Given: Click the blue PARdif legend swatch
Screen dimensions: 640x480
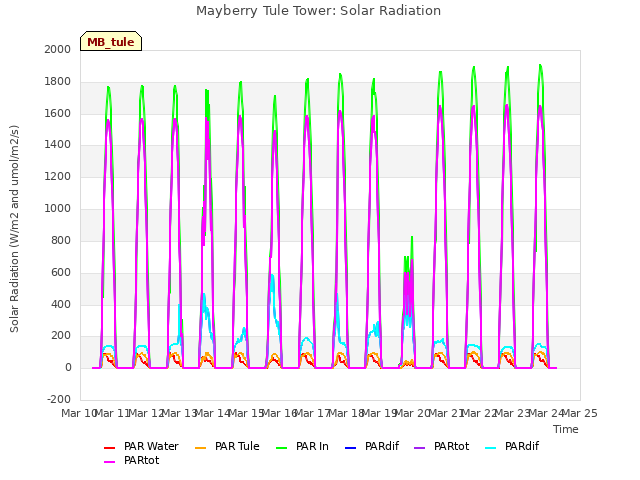Looking at the screenshot, I should coord(351,448).
